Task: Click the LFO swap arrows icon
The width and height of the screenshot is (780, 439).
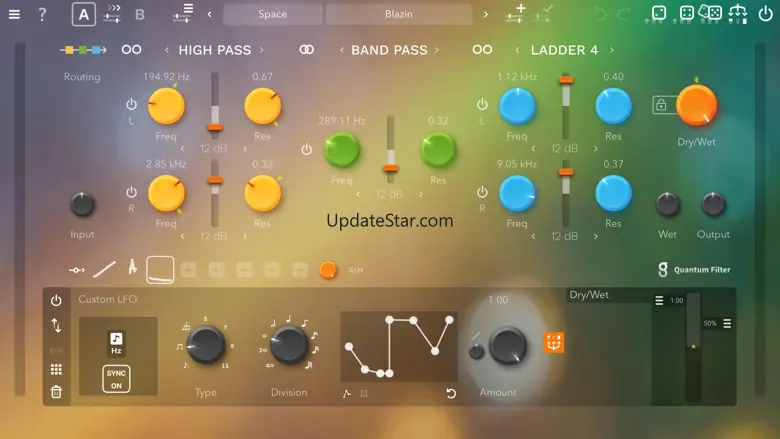Action: click(x=56, y=325)
